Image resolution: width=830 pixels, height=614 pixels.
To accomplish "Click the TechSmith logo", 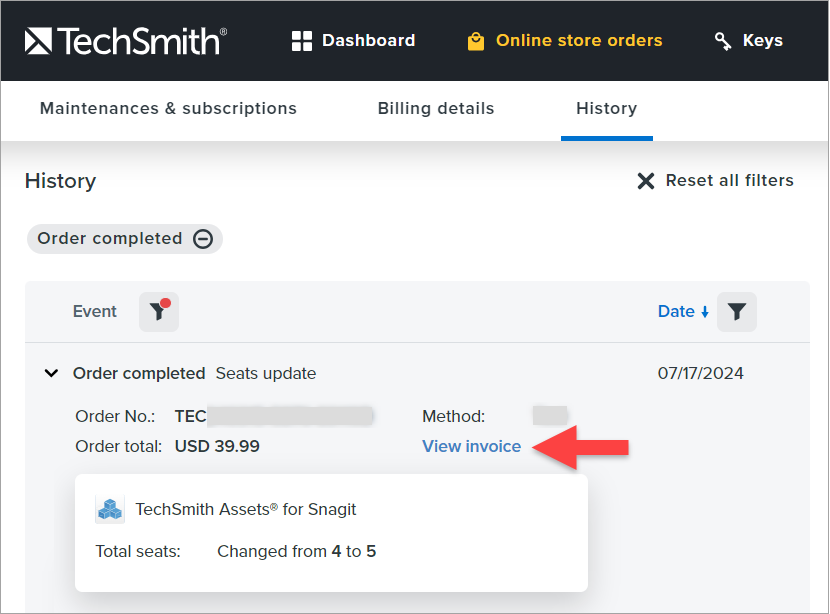I will (125, 41).
